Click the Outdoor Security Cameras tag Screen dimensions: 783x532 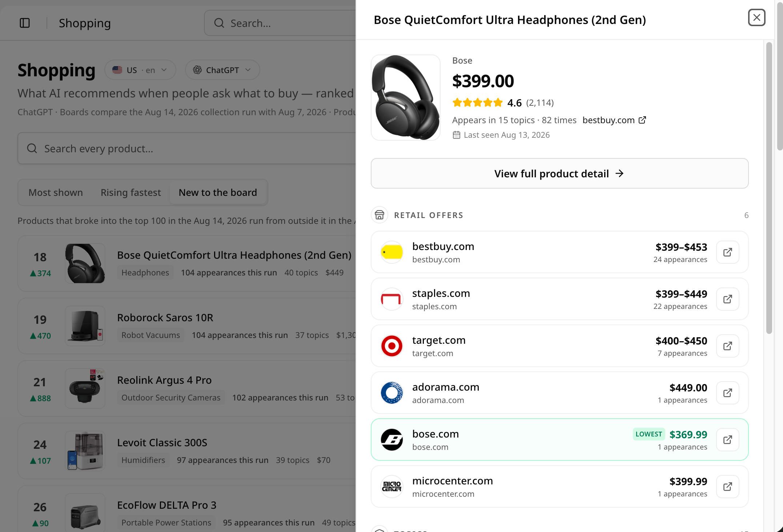point(171,398)
